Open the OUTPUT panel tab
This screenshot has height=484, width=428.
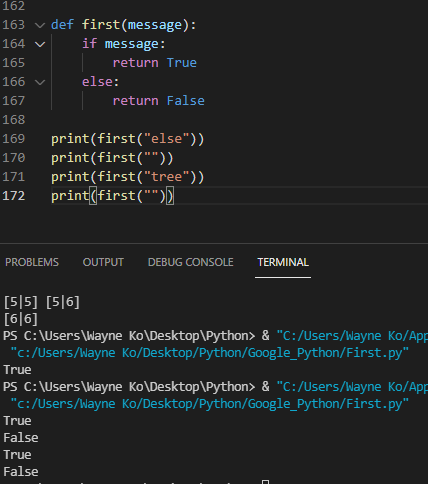point(103,262)
